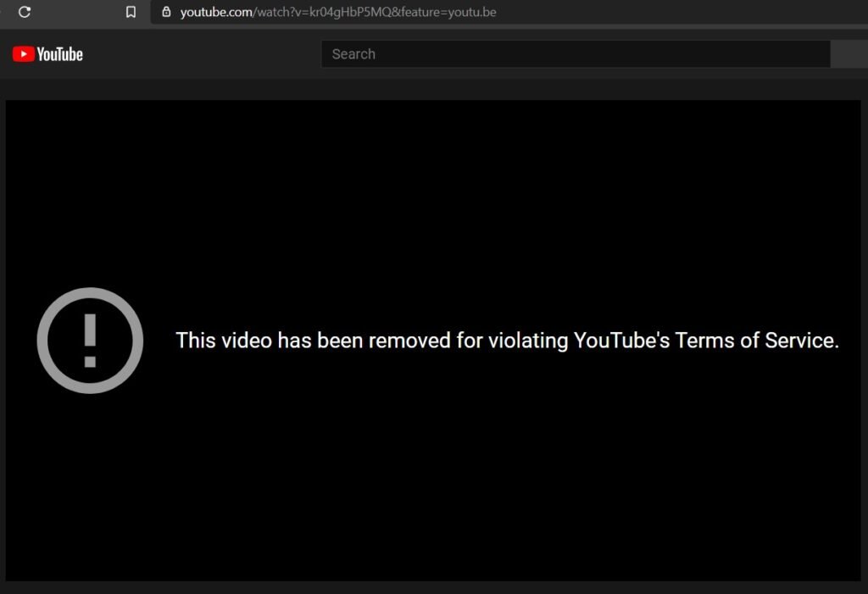Click the search button beside the Search field
Viewport: 868px width, 594px height.
point(849,53)
